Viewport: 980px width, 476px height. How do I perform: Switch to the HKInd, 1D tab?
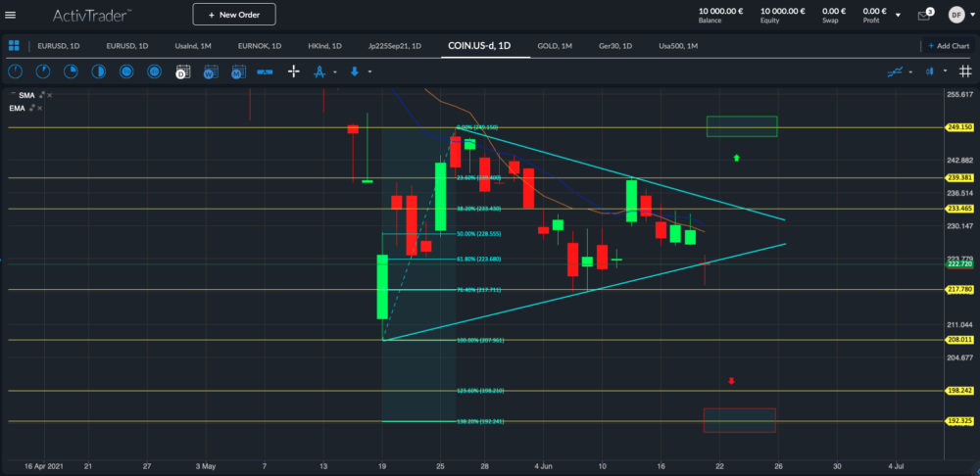coord(324,46)
